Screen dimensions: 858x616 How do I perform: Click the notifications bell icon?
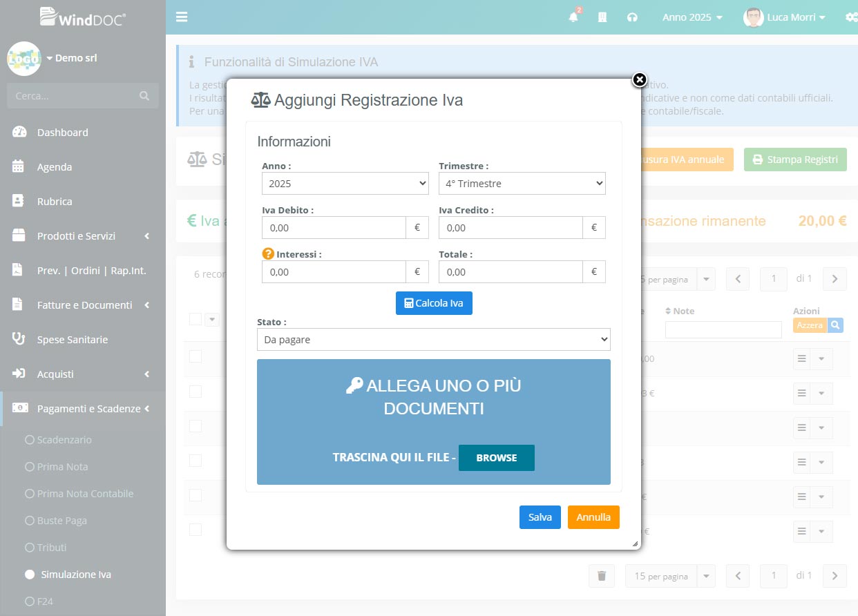(573, 17)
